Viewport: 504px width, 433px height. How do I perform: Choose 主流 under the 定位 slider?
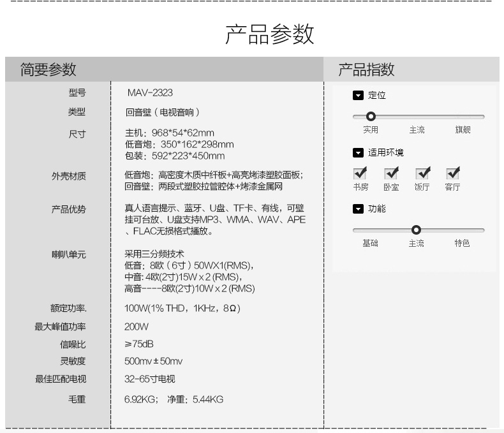click(417, 130)
